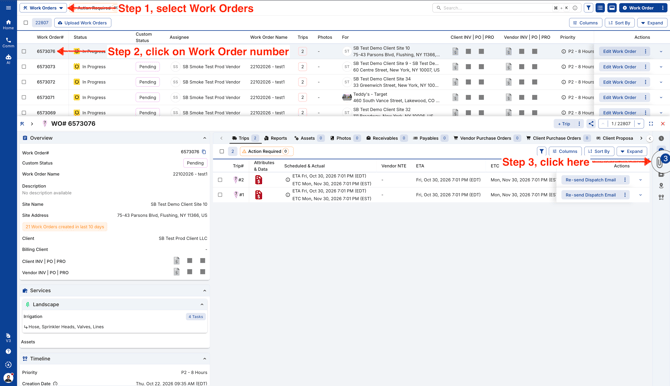Image resolution: width=670 pixels, height=386 pixels.
Task: Click Sort By button in the Trips table
Action: (x=599, y=151)
